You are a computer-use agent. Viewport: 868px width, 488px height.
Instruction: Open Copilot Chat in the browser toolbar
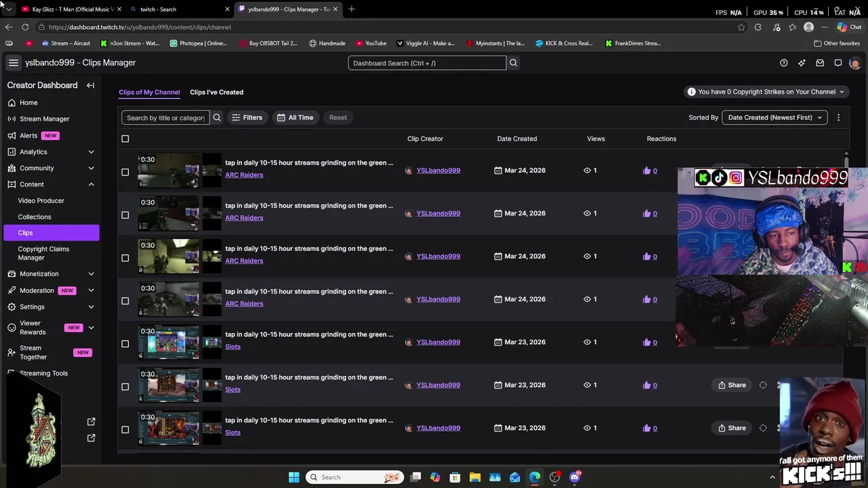click(848, 27)
